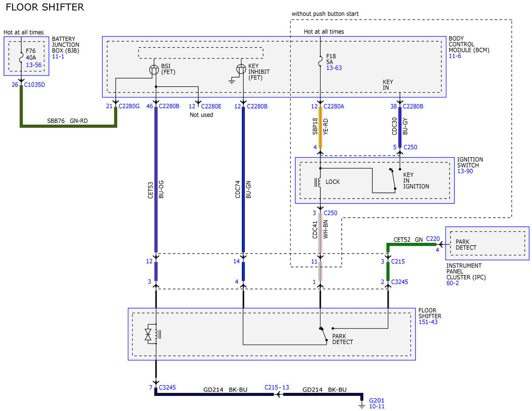This screenshot has width=532, height=411.
Task: Follow the 13-90 Ignition Switch page link
Action: pyautogui.click(x=465, y=171)
